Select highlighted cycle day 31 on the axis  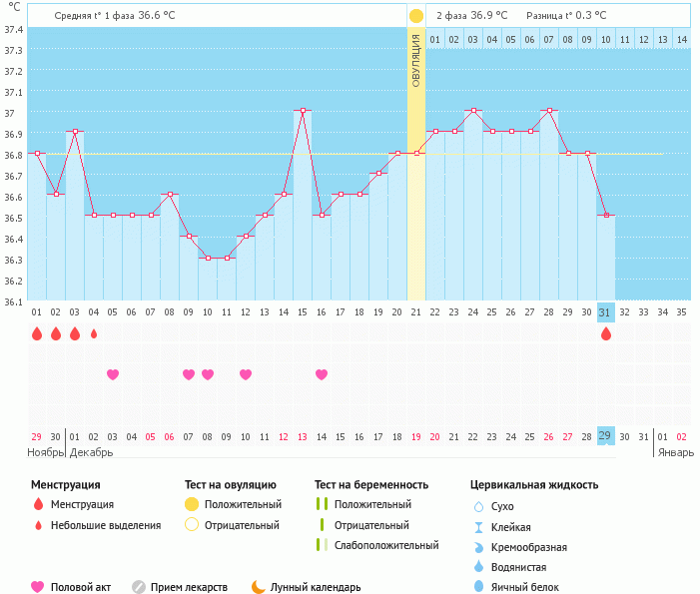coord(605,311)
